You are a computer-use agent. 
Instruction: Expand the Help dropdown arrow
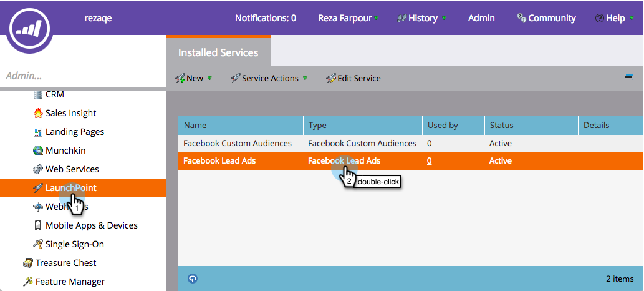point(632,18)
